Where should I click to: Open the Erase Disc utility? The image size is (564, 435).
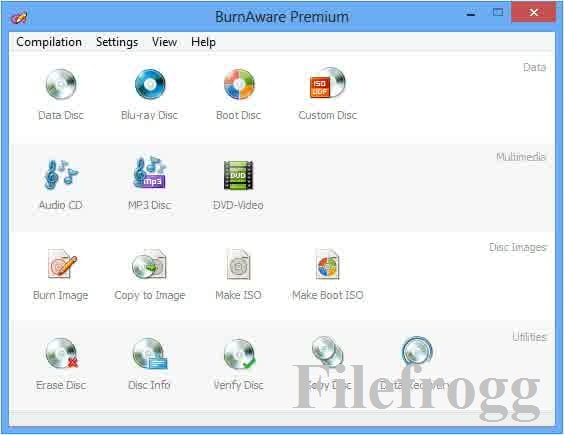(61, 364)
